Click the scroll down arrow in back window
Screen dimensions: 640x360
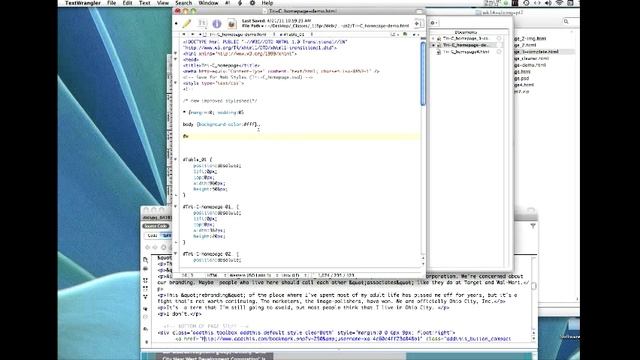point(533,339)
